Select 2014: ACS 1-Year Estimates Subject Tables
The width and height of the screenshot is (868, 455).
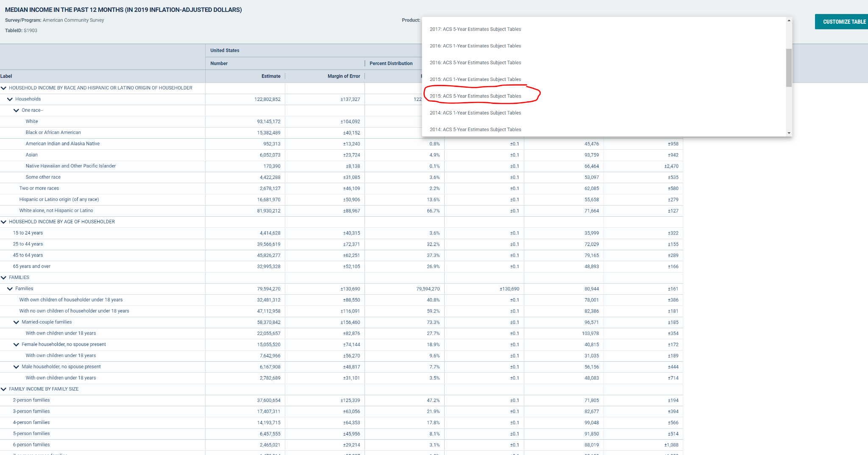click(475, 113)
